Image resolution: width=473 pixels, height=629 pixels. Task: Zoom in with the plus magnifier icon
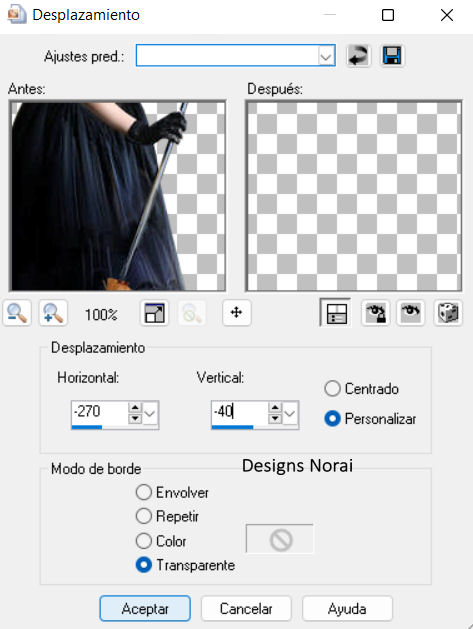pos(53,313)
